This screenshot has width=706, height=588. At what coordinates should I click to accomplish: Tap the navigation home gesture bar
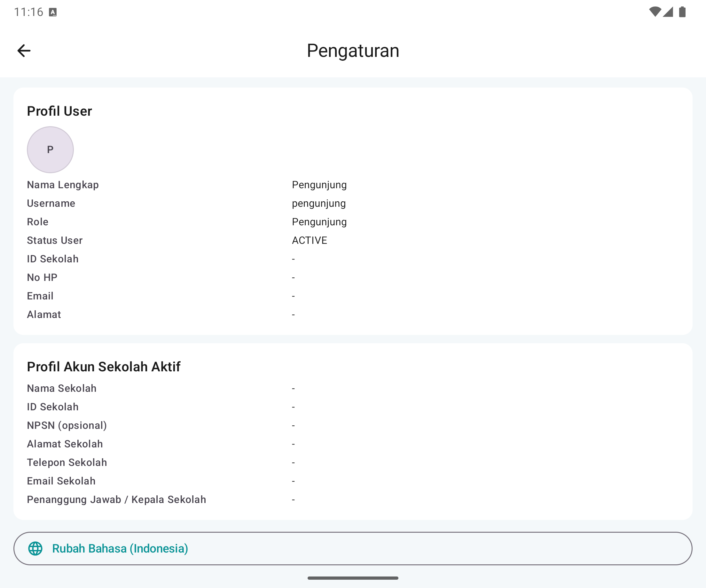coord(353,578)
